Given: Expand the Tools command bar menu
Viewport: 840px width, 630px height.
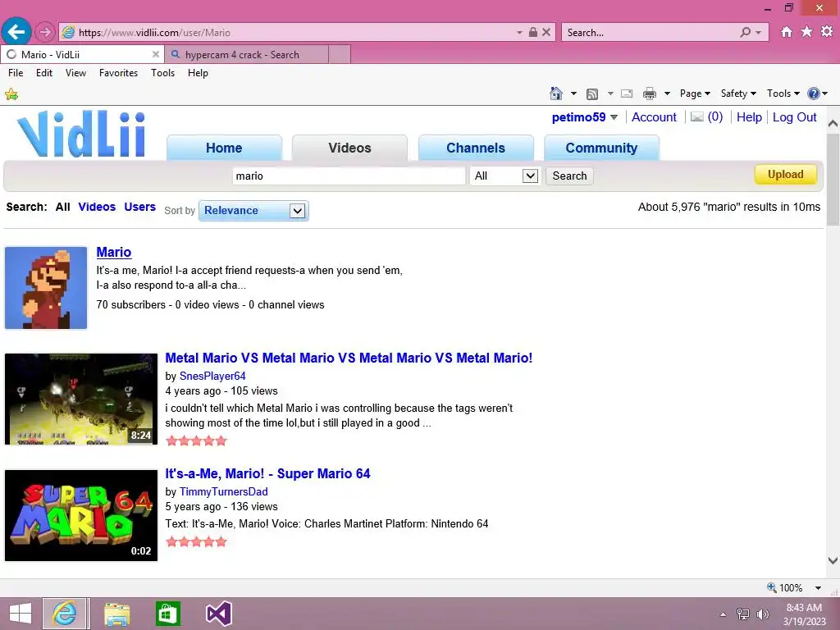Looking at the screenshot, I should coord(783,94).
